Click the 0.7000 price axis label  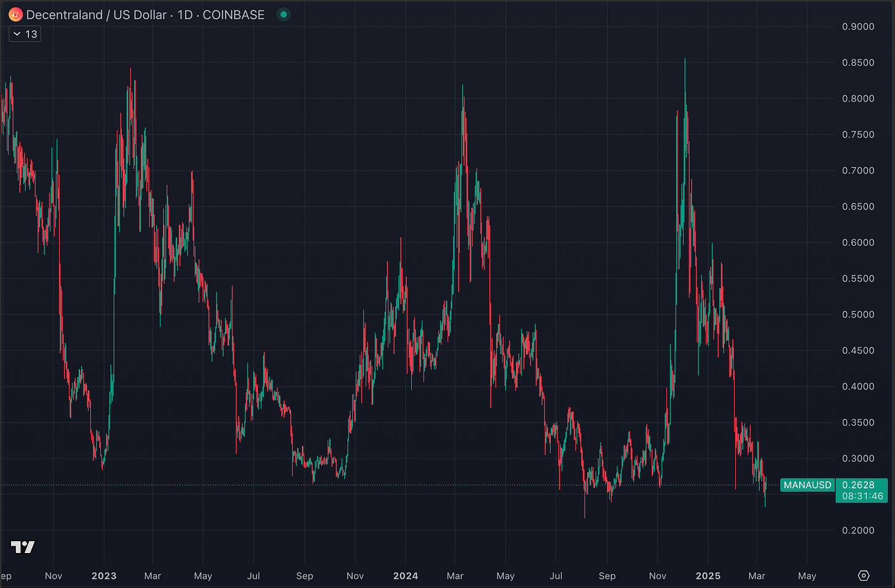click(x=858, y=171)
